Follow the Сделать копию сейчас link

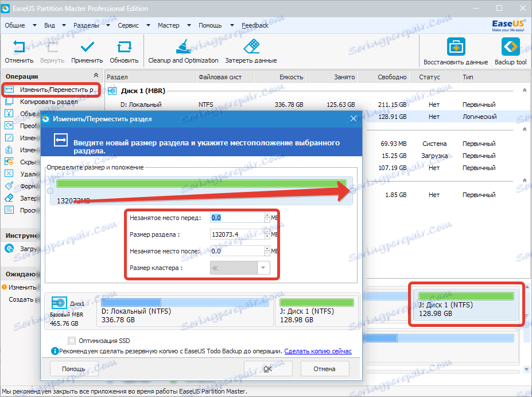(x=318, y=351)
